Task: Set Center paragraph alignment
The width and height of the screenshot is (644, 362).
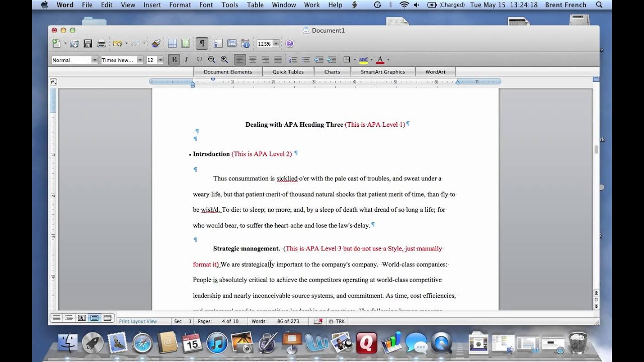Action: point(253,60)
